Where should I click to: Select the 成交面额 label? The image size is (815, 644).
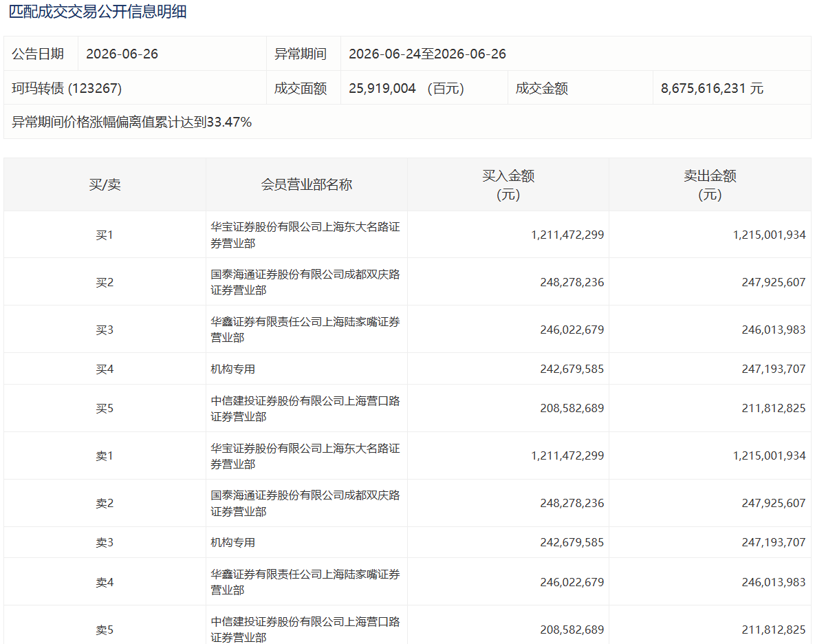point(301,88)
